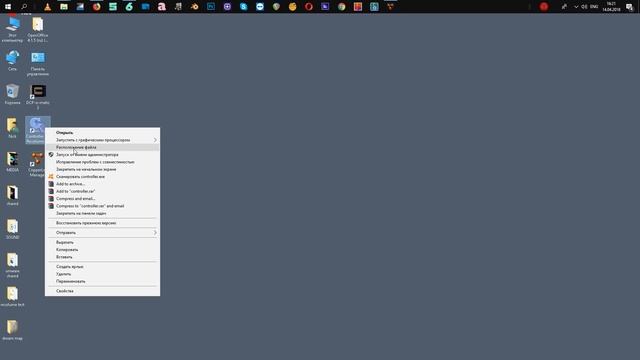
Task: Select the 'dream map' desktop folder
Action: pos(12,330)
